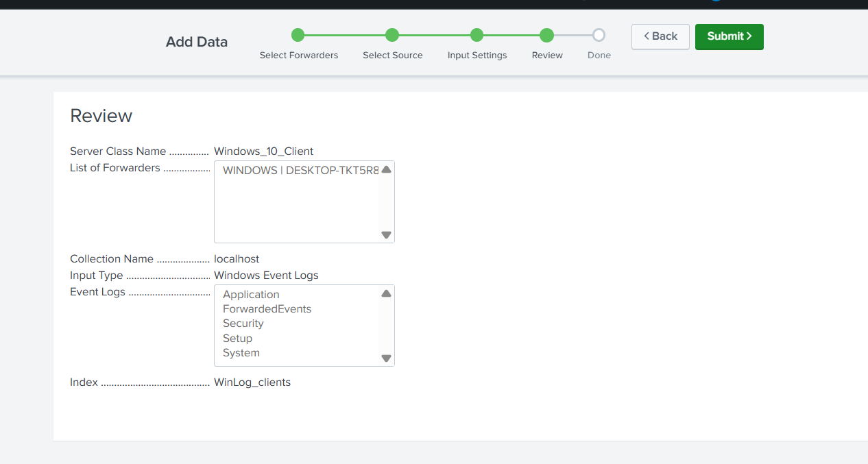Click the Windows_10_Client server class name
This screenshot has width=868, height=464.
click(263, 151)
